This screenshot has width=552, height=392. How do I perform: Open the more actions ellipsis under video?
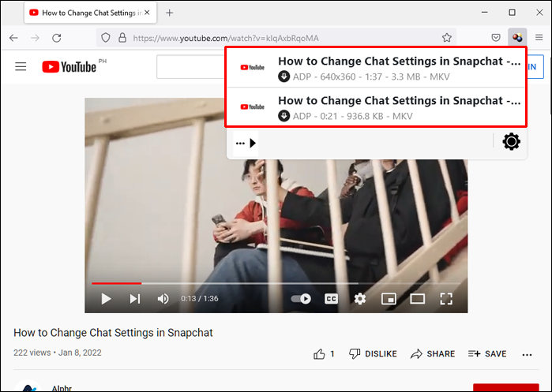527,355
